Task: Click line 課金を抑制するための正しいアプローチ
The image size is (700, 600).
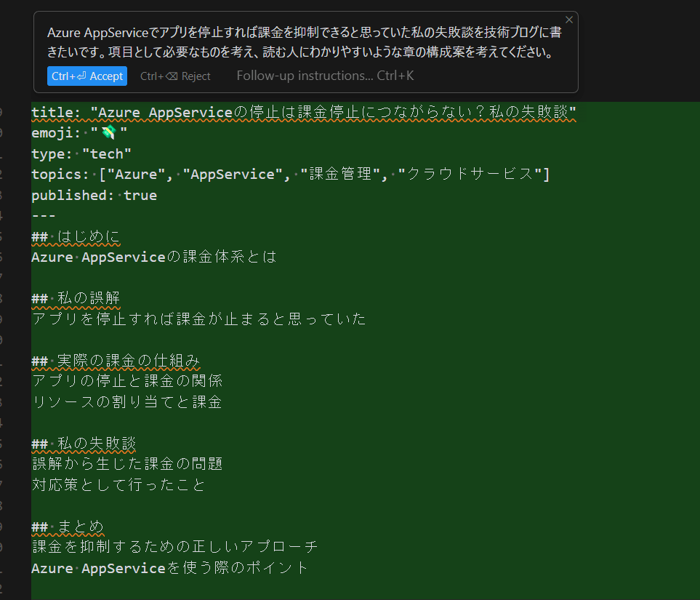Action: point(175,547)
